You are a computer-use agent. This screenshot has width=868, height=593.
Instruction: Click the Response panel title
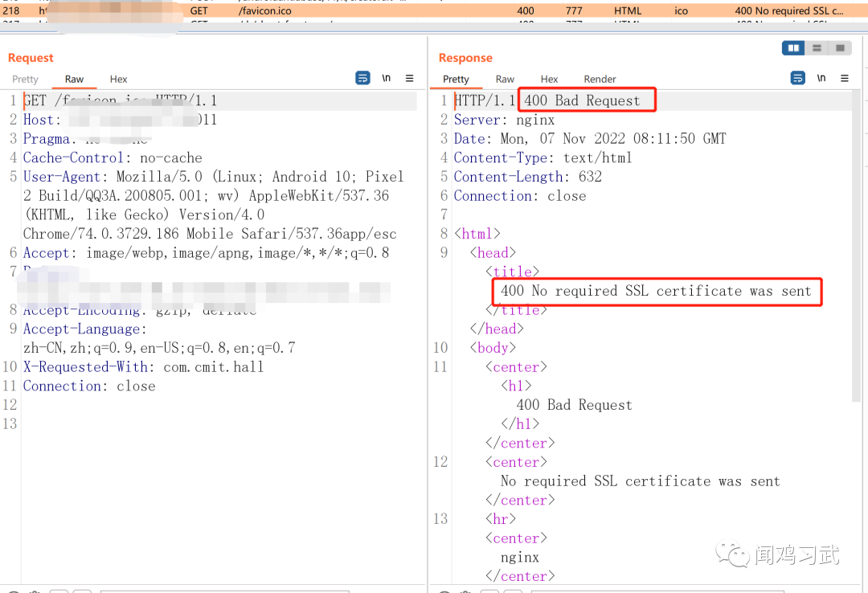click(x=465, y=58)
